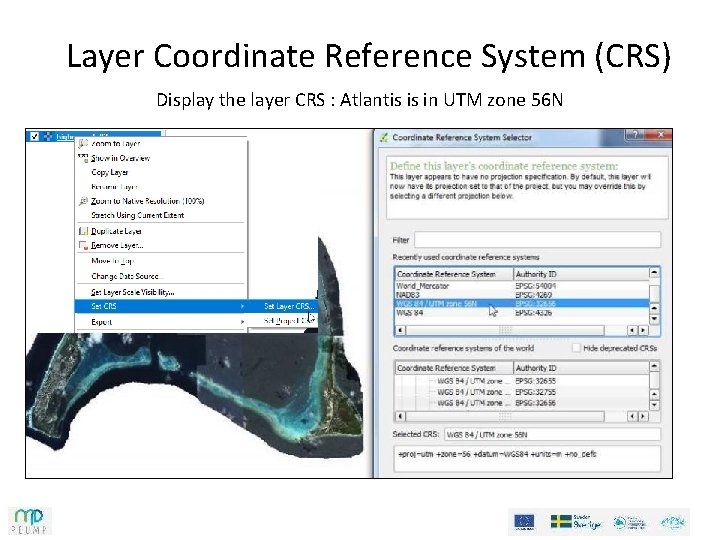Select WGS 84 EPSG:4326 row
Image resolution: width=720 pixels, height=540 pixels.
[522, 313]
